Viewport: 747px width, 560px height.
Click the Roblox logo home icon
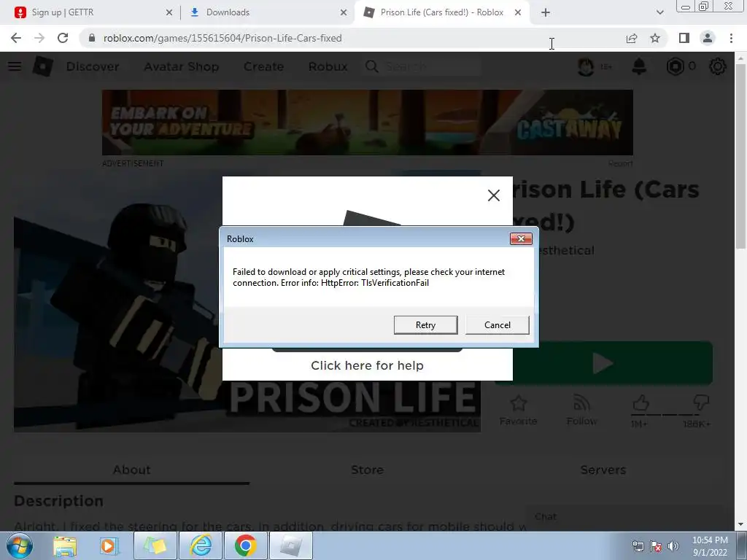[x=42, y=66]
